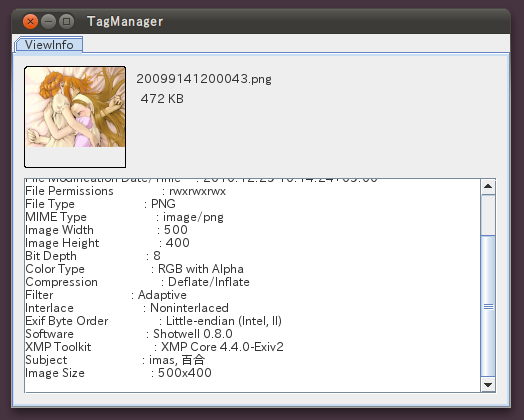Select the filename 20099141200043.png

pos(204,79)
